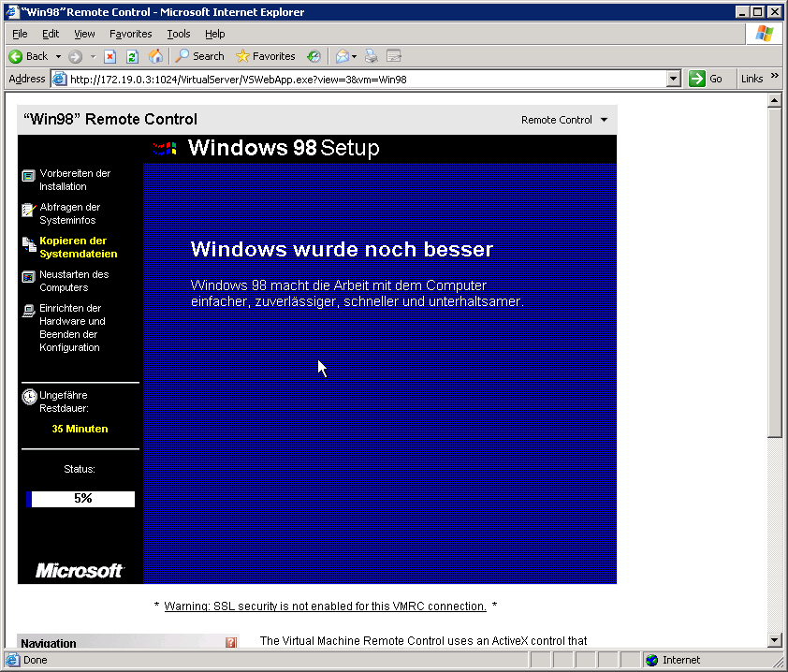788x672 pixels.
Task: Open the File menu
Action: [20, 34]
